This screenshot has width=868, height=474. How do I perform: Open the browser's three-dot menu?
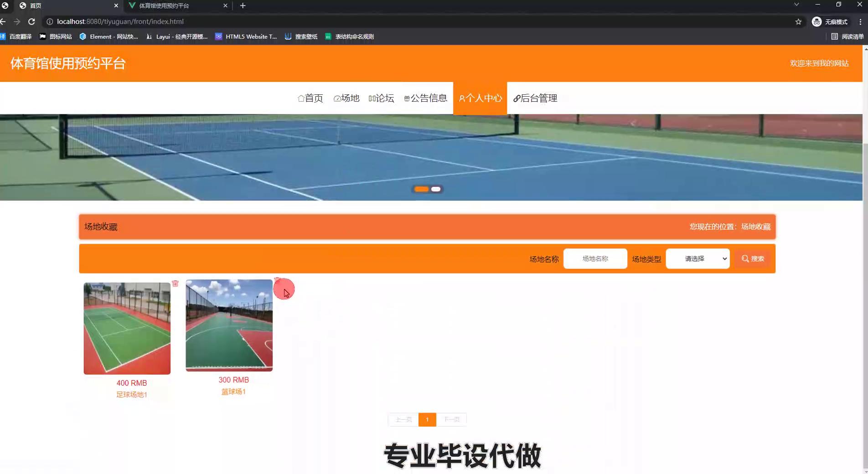[x=860, y=21]
